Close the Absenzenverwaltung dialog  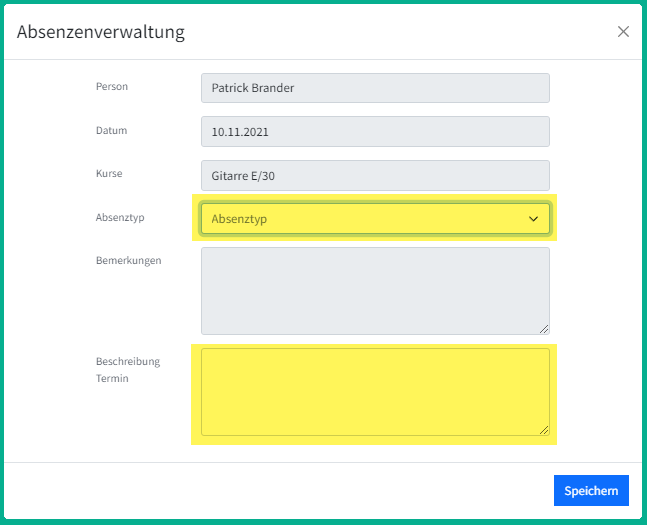click(623, 31)
